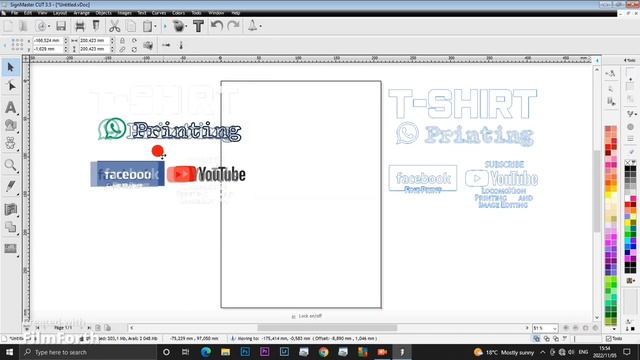Image resolution: width=640 pixels, height=360 pixels.
Task: Click the X position input field
Action: 47,41
